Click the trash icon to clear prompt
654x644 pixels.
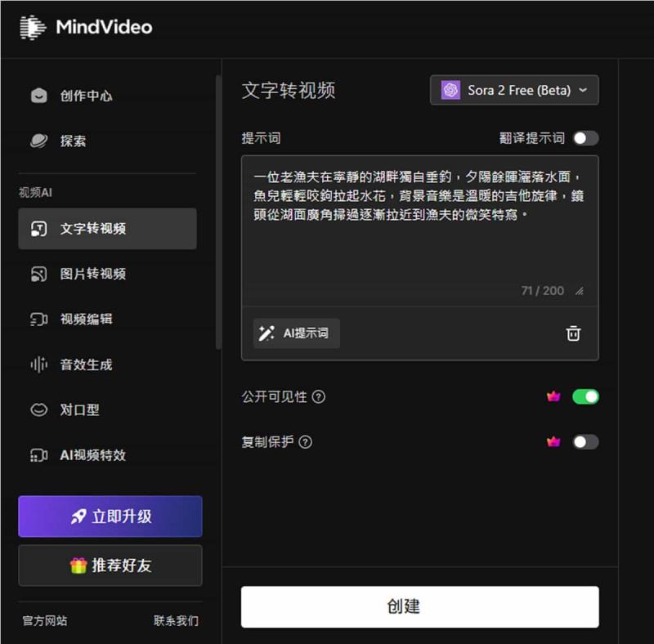tap(574, 333)
